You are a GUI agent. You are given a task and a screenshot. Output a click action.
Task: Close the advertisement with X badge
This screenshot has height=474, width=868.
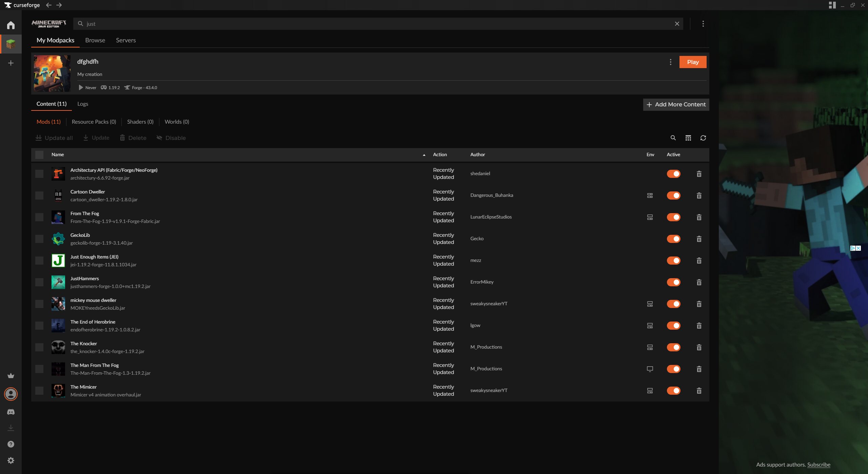(x=858, y=248)
